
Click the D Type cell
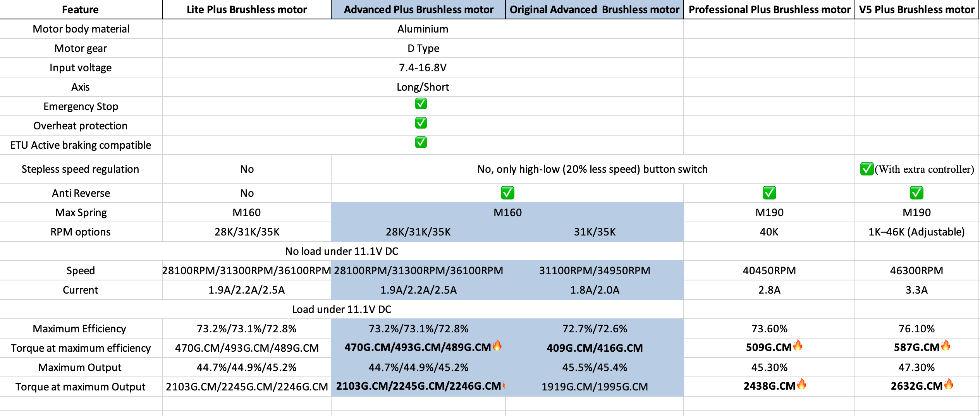coord(423,48)
